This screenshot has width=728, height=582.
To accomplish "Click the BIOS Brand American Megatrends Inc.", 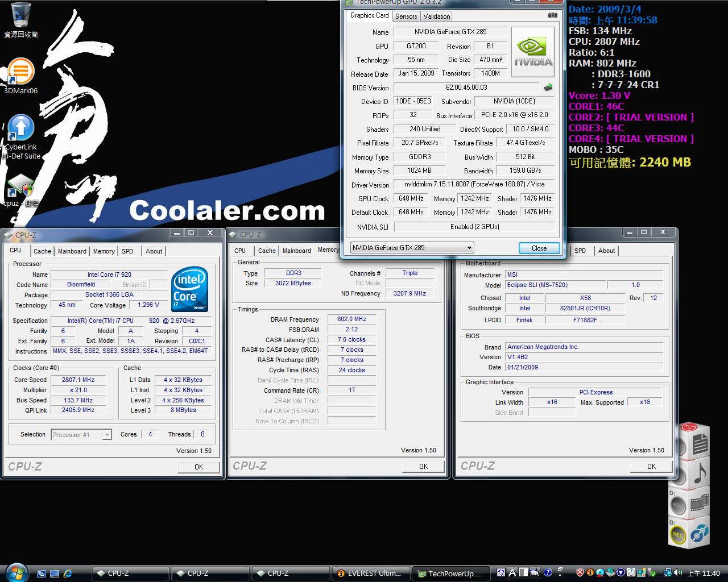I will point(584,347).
